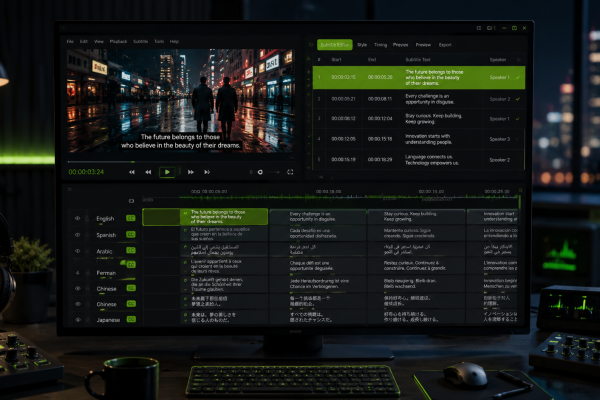This screenshot has height=400, width=600.
Task: Click the fast-forward icon after play
Action: pos(191,172)
